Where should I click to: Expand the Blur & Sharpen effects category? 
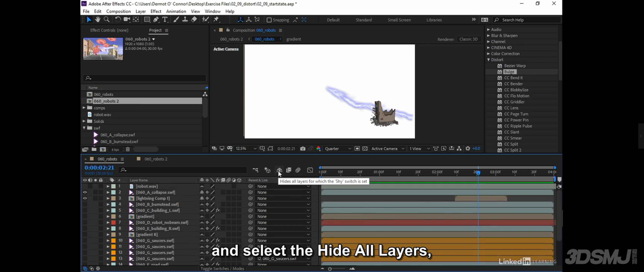[x=488, y=36]
